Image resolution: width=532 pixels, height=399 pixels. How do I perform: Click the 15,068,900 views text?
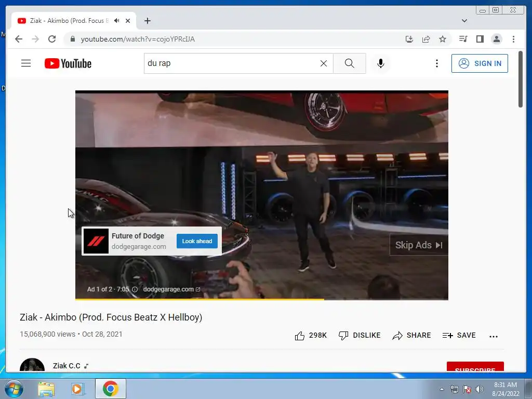(x=47, y=334)
